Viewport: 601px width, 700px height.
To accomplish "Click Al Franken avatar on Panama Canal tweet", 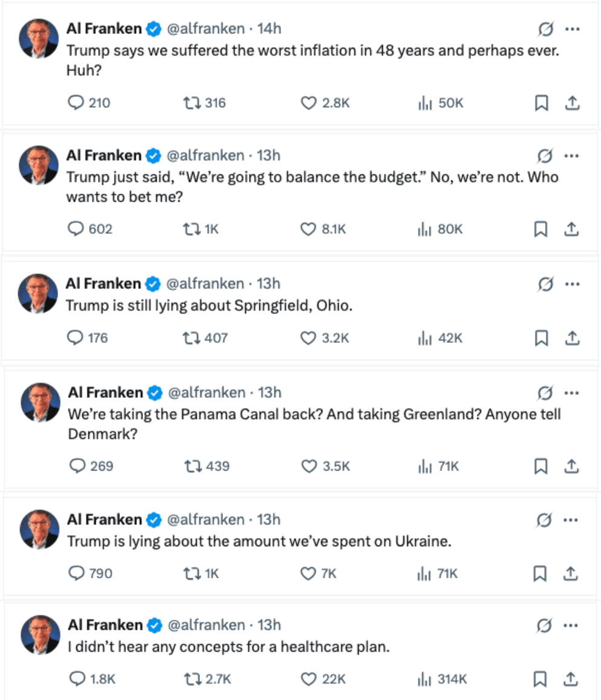I will (39, 402).
